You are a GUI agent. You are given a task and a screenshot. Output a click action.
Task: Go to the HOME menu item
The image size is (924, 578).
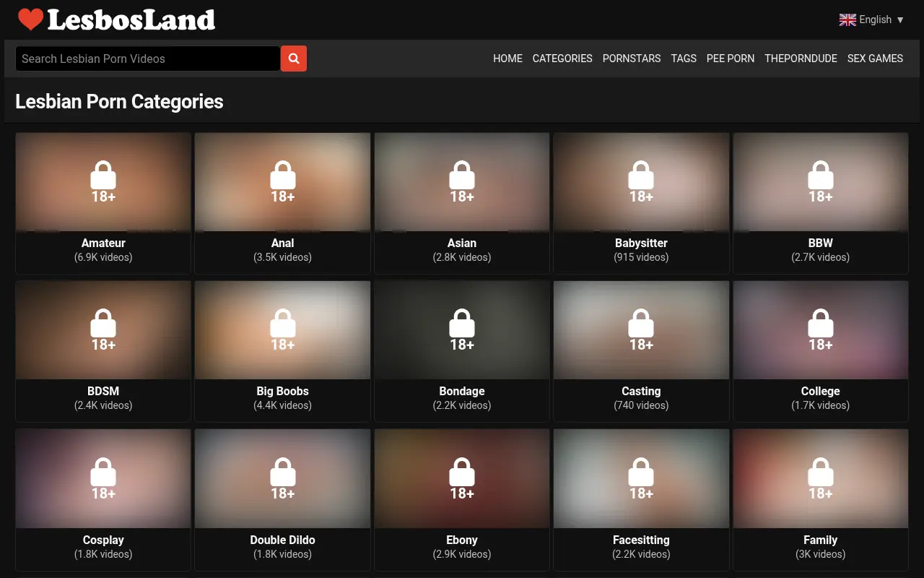(x=507, y=59)
